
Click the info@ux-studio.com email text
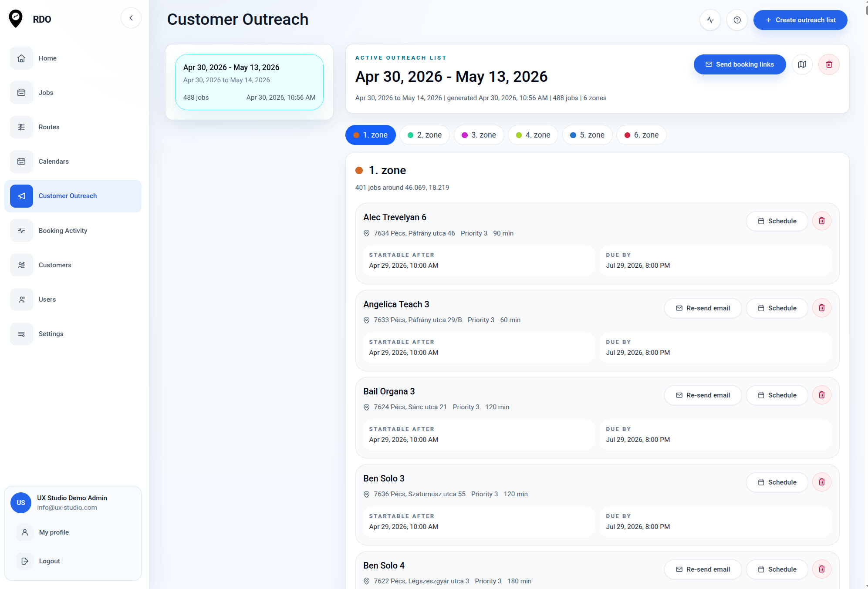click(x=67, y=508)
